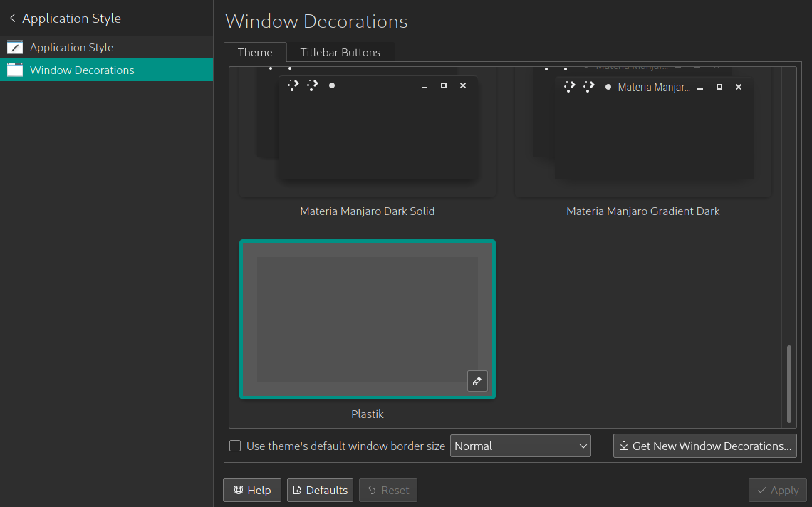Restore settings with the Defaults button
This screenshot has width=812, height=507.
pos(320,490)
